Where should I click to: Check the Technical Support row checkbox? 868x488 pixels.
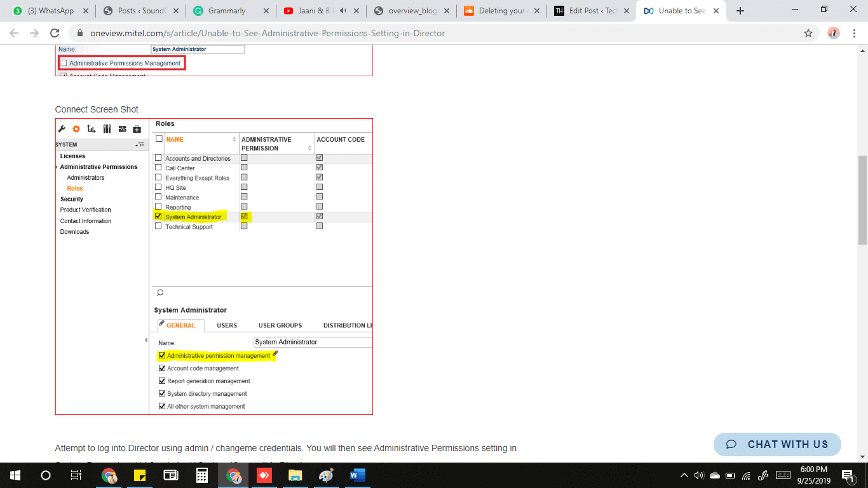159,226
